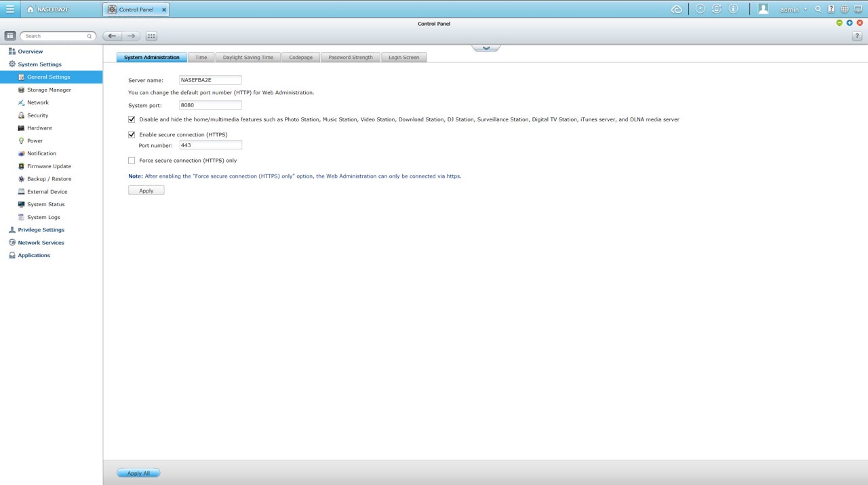Switch to Daylight Saving Time tab
868x485 pixels.
(248, 57)
